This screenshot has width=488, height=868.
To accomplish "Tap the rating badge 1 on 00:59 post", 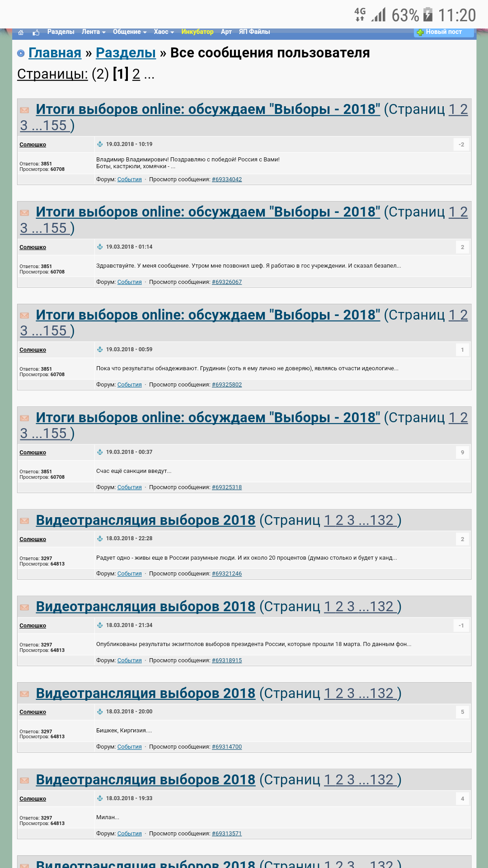I will coord(462,350).
